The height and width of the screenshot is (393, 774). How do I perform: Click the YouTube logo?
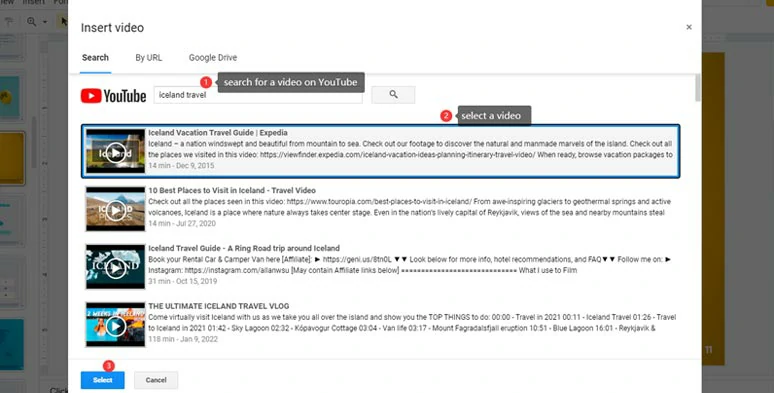point(114,95)
